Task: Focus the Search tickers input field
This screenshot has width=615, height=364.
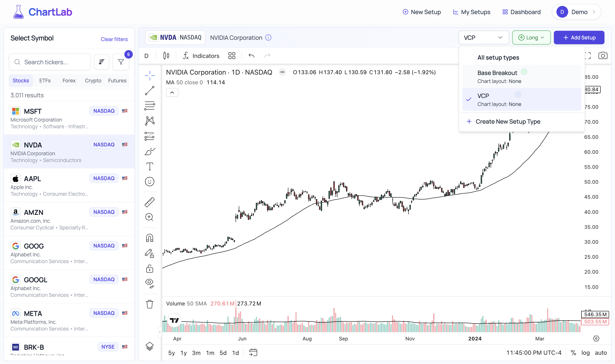Action: [x=50, y=62]
